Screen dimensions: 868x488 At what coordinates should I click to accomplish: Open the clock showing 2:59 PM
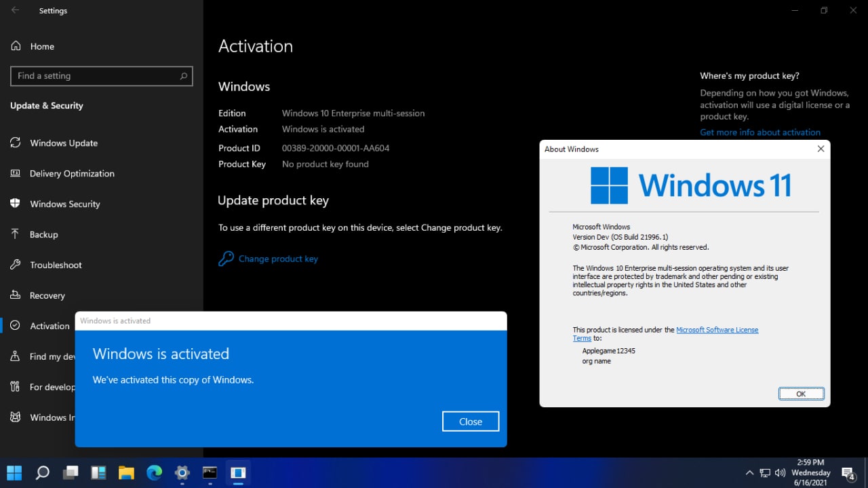point(811,472)
